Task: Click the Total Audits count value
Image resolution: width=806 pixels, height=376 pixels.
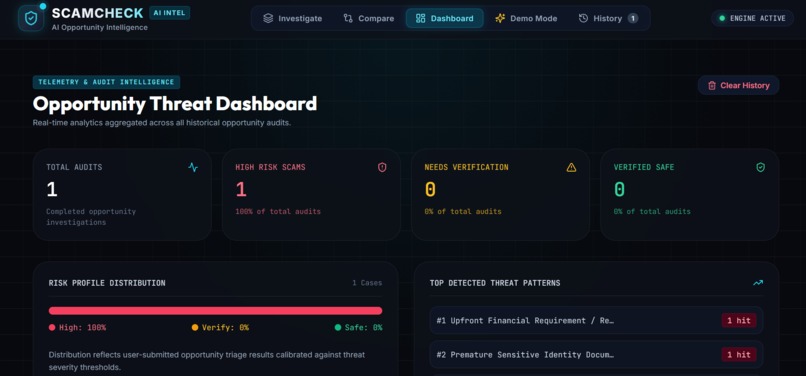Action: pyautogui.click(x=51, y=190)
